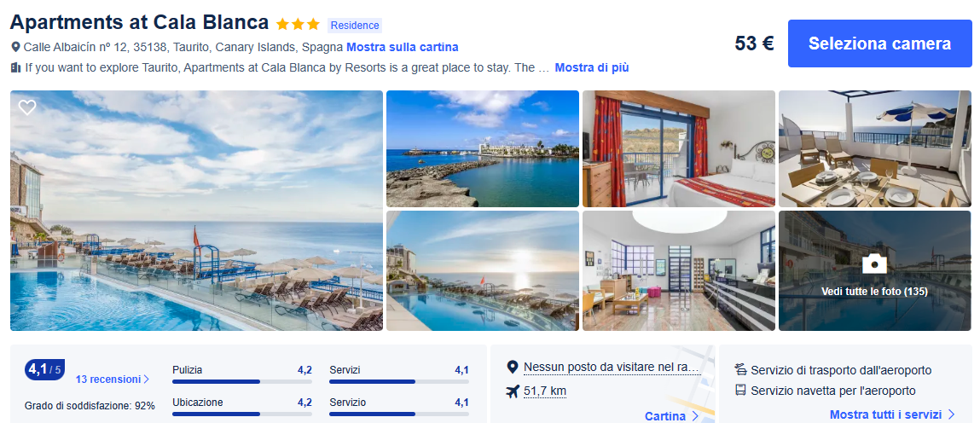Open the large pool main photo

(196, 211)
